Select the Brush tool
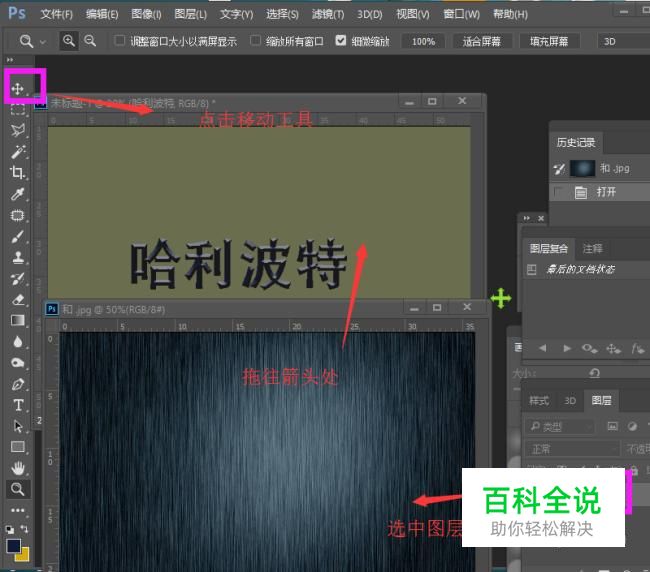Screen dimensions: 650x572 coord(17,236)
